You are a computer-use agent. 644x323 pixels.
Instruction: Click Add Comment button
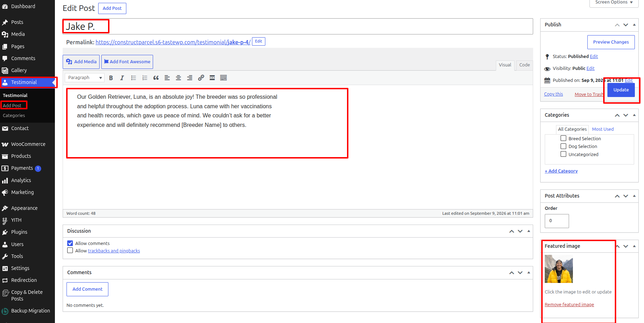pyautogui.click(x=87, y=289)
